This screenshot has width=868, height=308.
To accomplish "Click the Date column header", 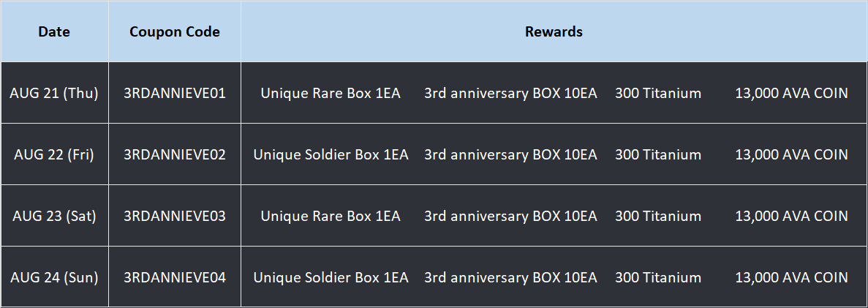I will pos(54,31).
